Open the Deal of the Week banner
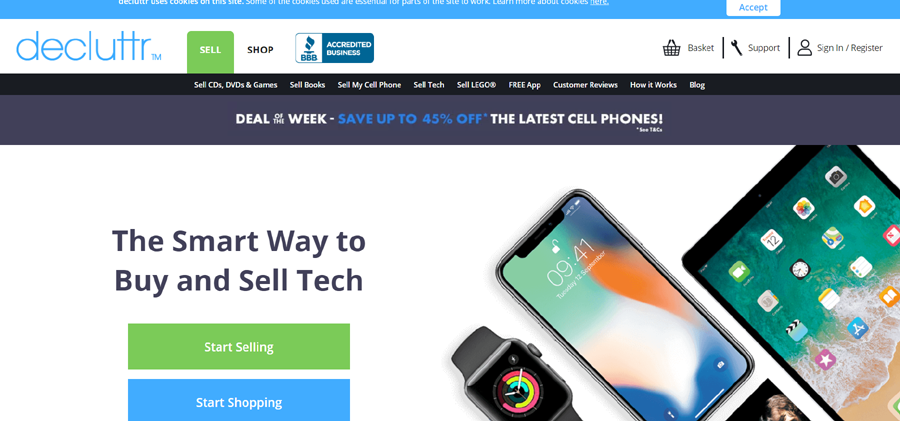900x421 pixels. pyautogui.click(x=450, y=120)
